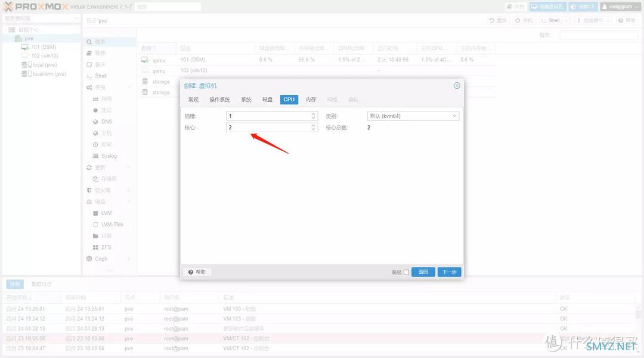The image size is (644, 358).
Task: Click the grid search input field
Action: click(599, 35)
